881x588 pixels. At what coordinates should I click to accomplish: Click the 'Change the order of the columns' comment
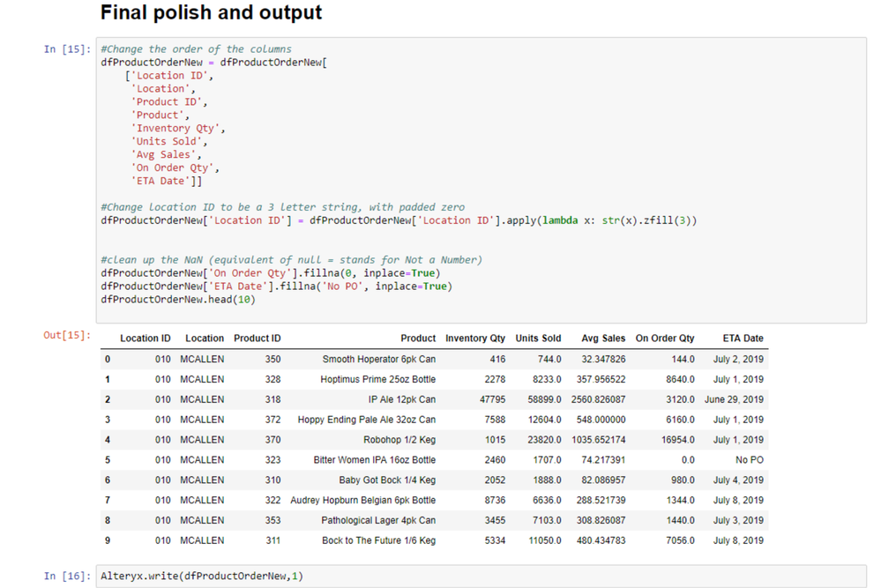pos(196,49)
